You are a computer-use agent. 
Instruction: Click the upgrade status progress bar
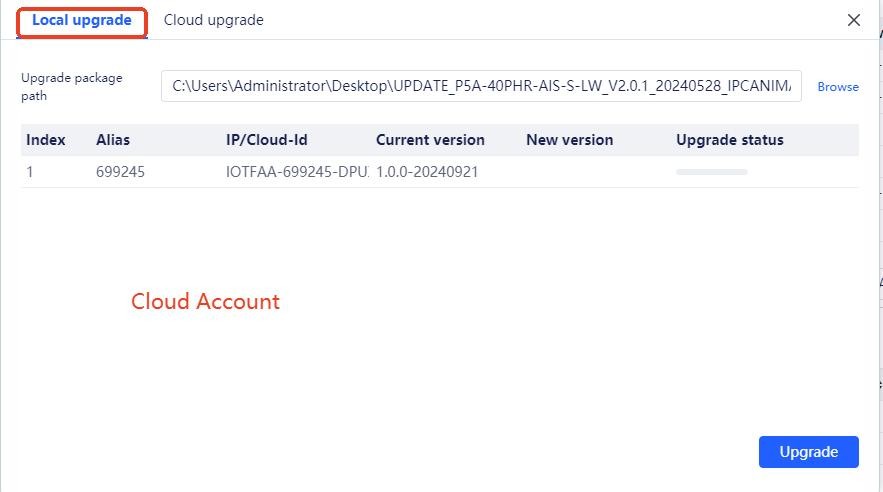pos(712,172)
